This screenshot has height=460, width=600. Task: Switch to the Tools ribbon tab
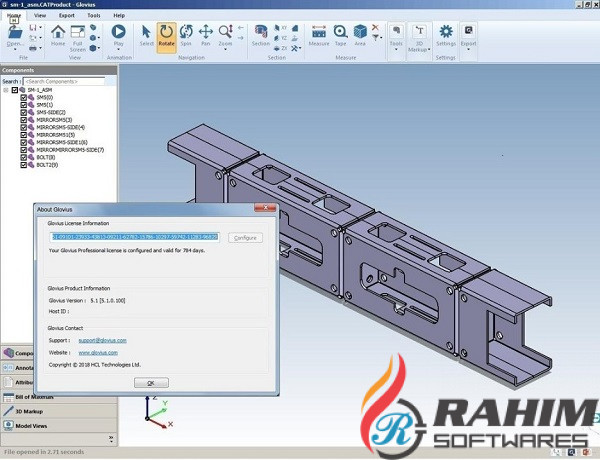tap(94, 16)
